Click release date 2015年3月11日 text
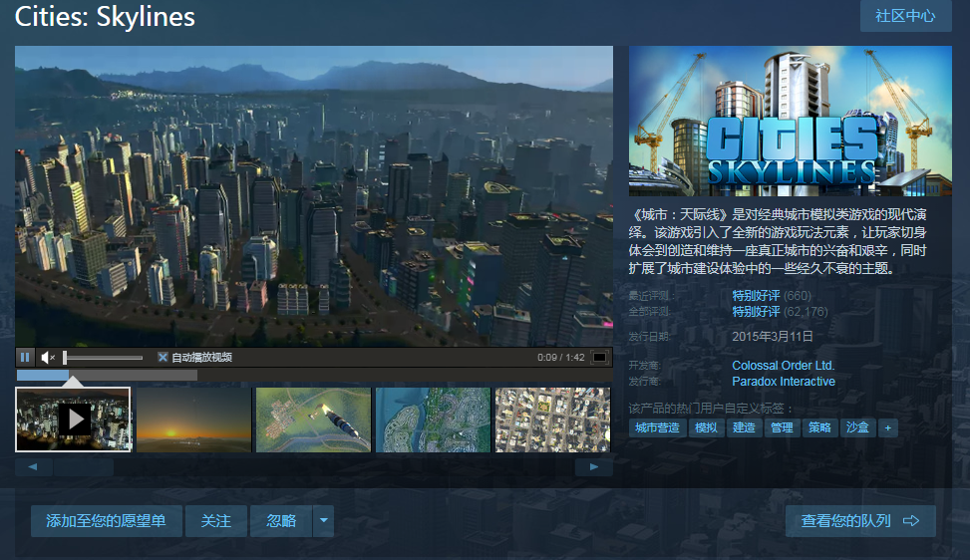This screenshot has width=970, height=560. point(772,336)
